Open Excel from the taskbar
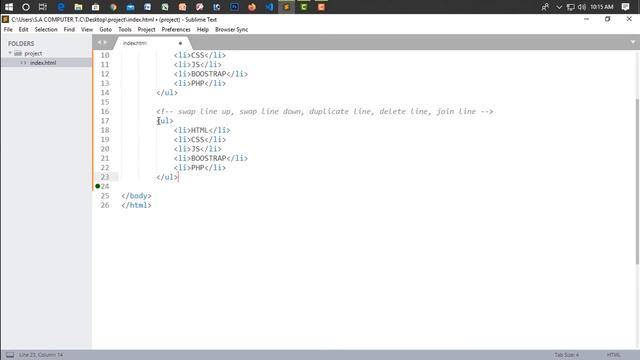 click(x=165, y=7)
